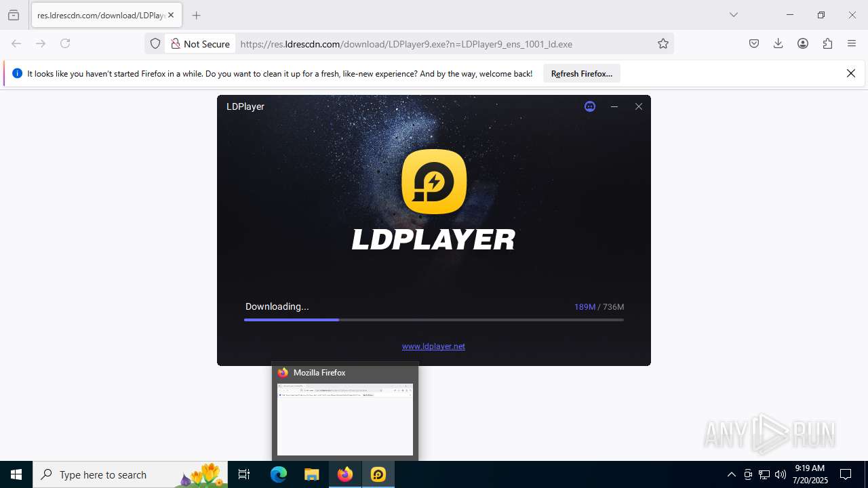Open the www.ldplayer.net link
868x488 pixels.
click(433, 346)
